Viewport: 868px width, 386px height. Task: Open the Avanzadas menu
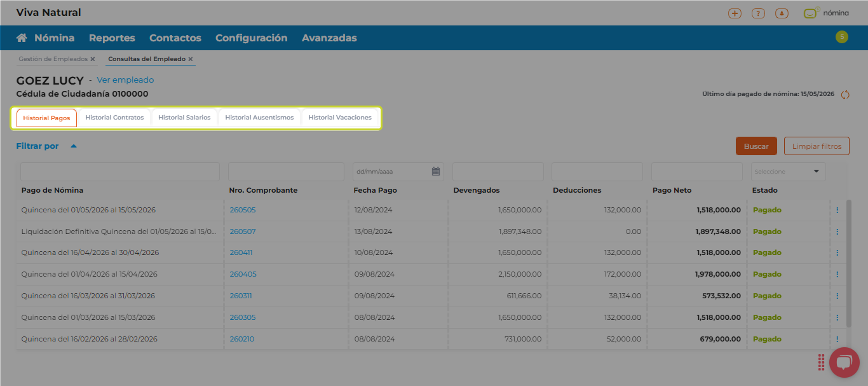(329, 38)
